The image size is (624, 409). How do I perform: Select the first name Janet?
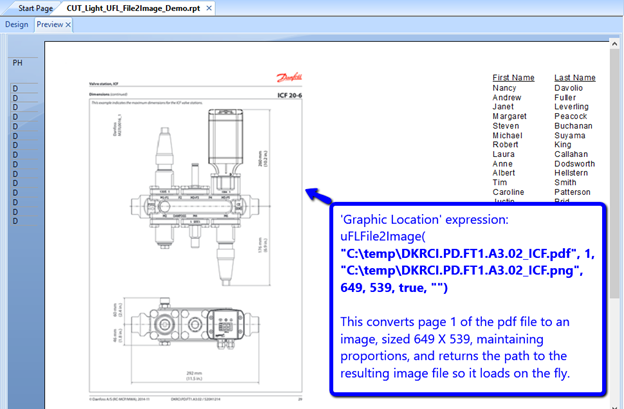tap(503, 107)
